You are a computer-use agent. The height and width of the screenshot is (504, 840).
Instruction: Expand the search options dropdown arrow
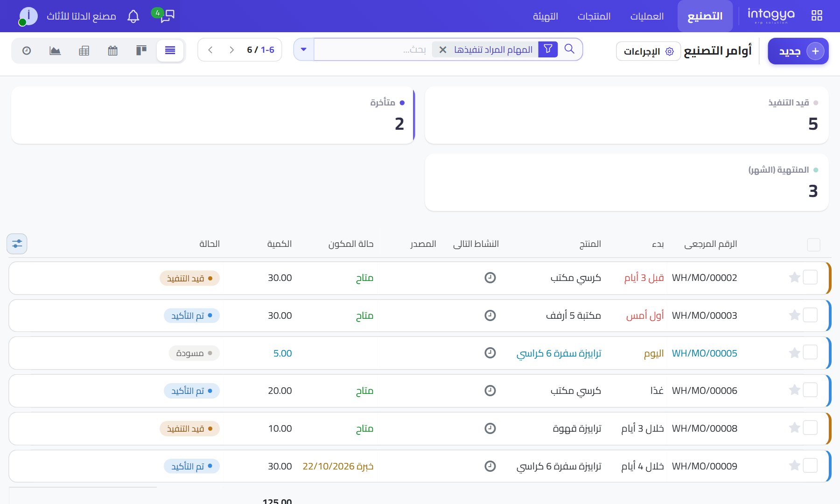(304, 49)
